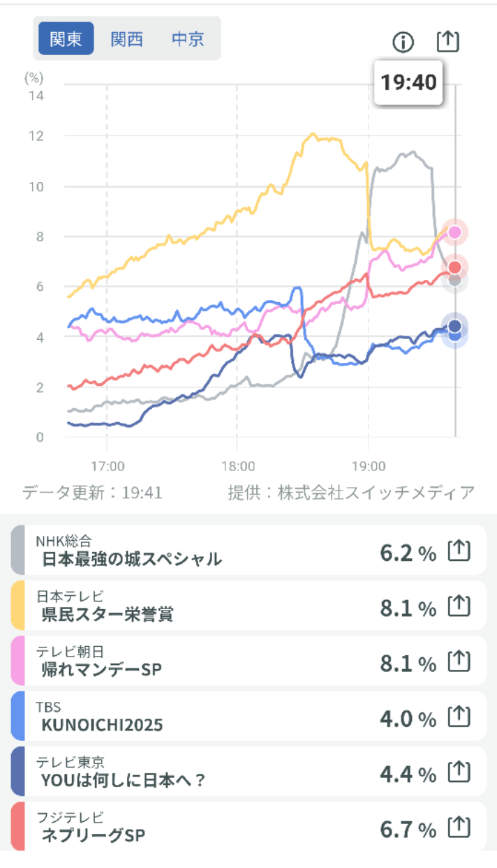Share the YOUは何しに日本へ？ rating

pos(459,772)
